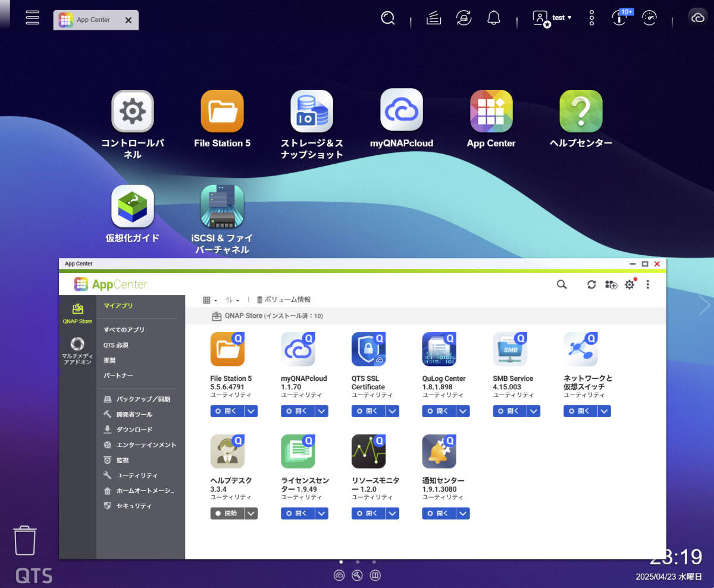Open the QTS main menu hamburger

(x=33, y=17)
